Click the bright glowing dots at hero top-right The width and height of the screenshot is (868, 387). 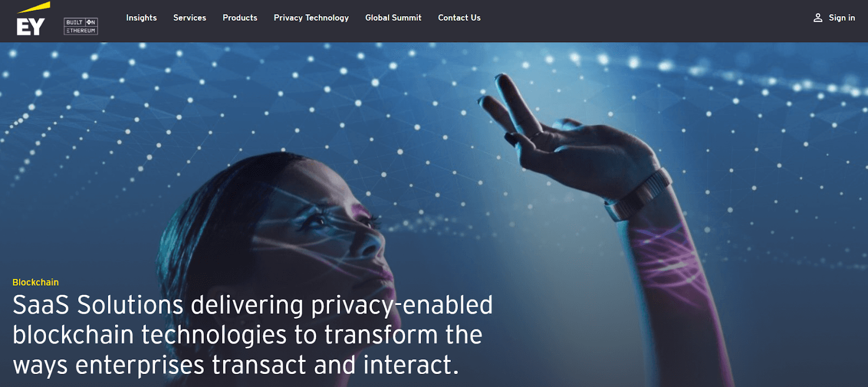point(759,76)
